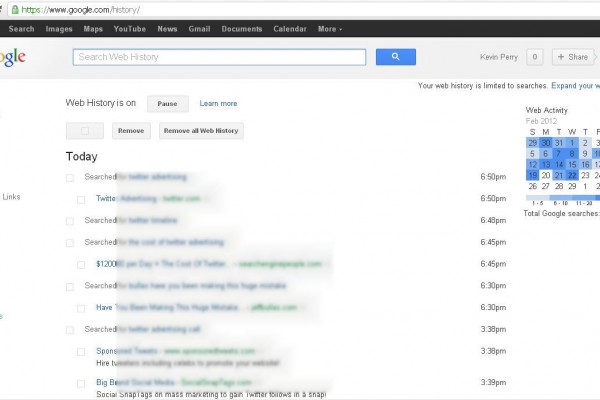Check the 3:38pm Searched entry box
Screen dimensions: 600x400
point(70,330)
